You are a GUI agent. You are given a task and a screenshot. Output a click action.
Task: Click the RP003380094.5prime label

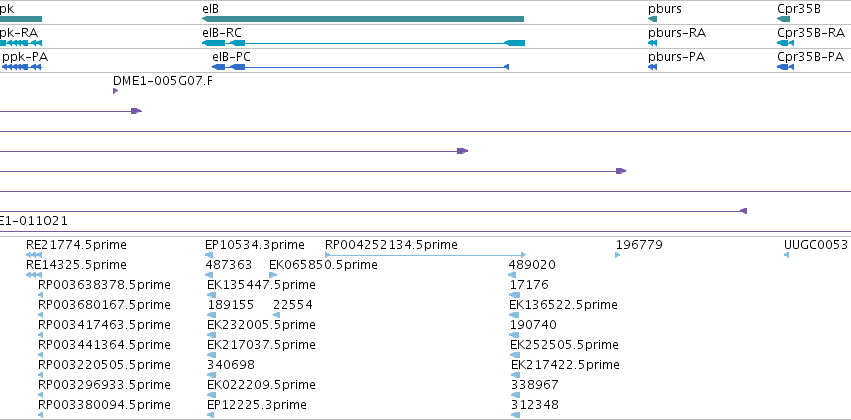[x=104, y=405]
